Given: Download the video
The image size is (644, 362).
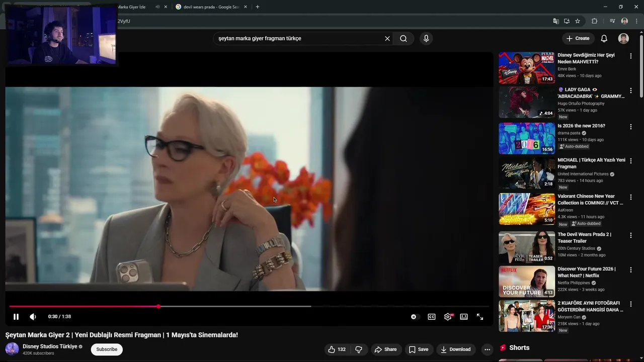Looking at the screenshot, I should pyautogui.click(x=455, y=349).
